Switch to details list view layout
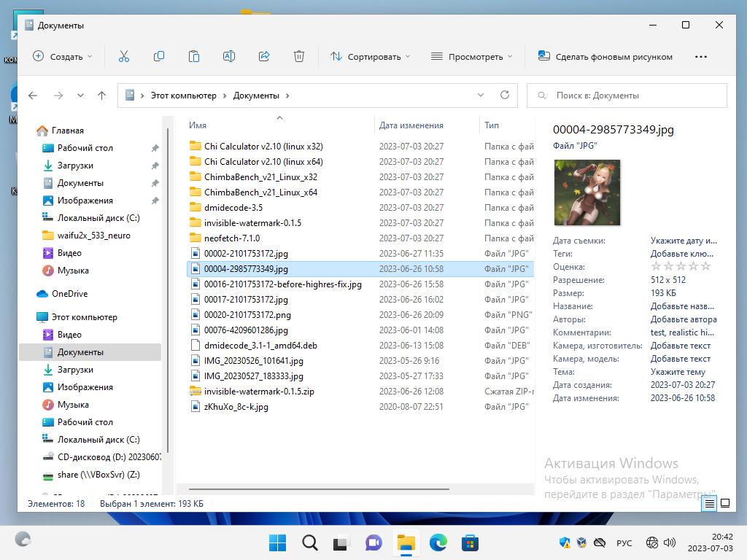This screenshot has height=560, width=747. click(x=709, y=503)
